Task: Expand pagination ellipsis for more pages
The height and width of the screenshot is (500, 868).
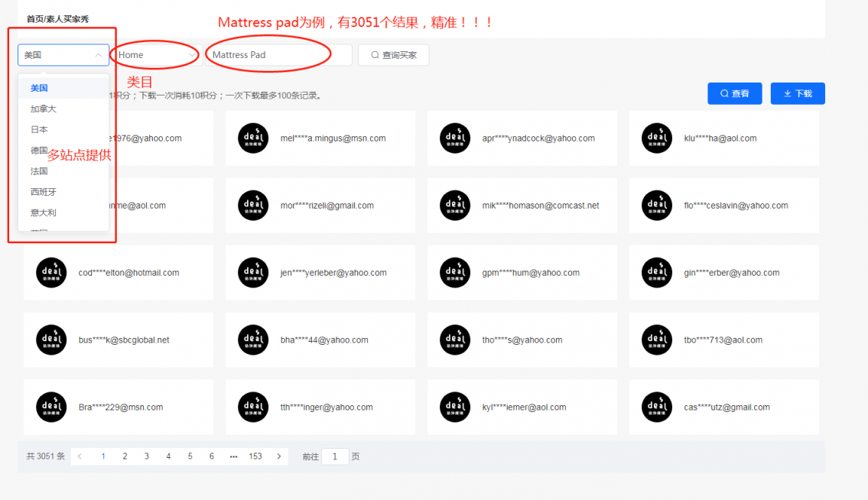Action: coord(233,456)
